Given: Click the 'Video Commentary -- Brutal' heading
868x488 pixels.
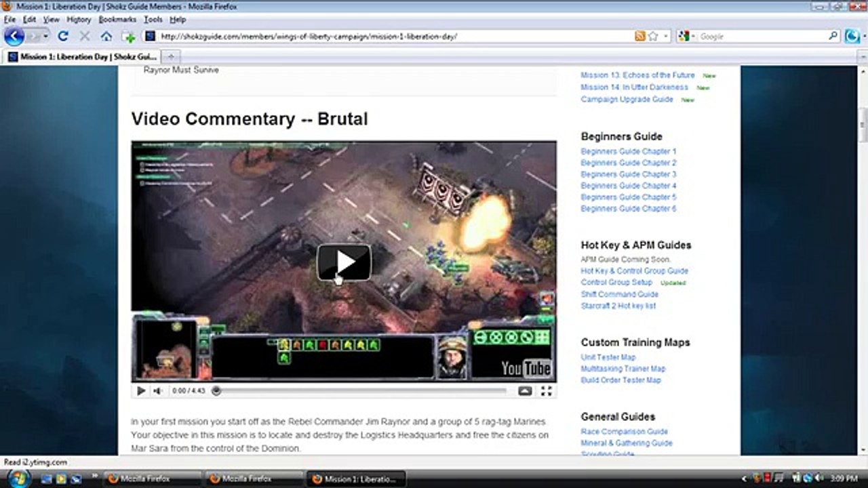Looking at the screenshot, I should pos(250,119).
